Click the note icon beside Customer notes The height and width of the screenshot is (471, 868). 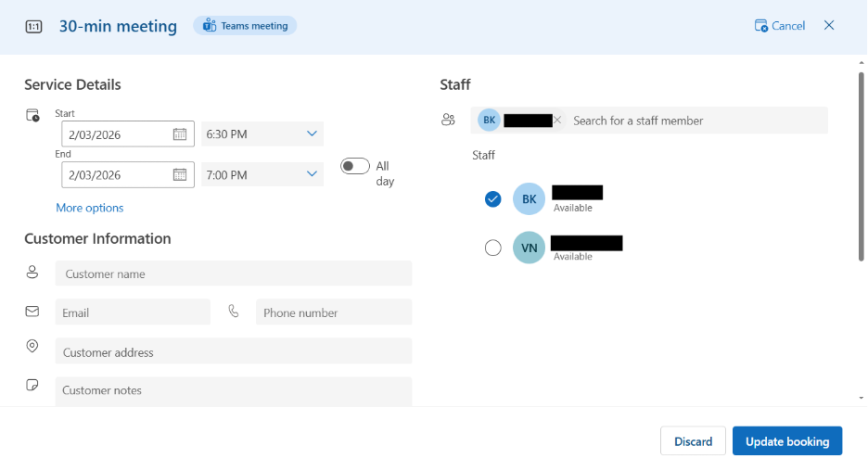(x=32, y=385)
